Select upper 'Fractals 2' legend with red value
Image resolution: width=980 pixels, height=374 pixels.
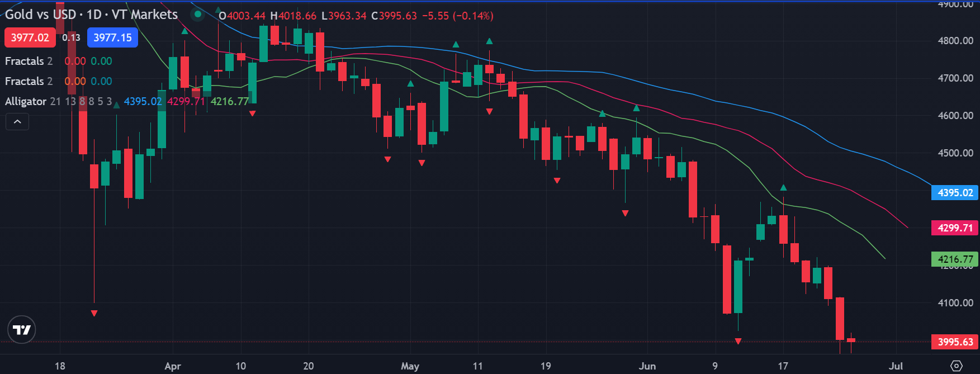coord(29,61)
